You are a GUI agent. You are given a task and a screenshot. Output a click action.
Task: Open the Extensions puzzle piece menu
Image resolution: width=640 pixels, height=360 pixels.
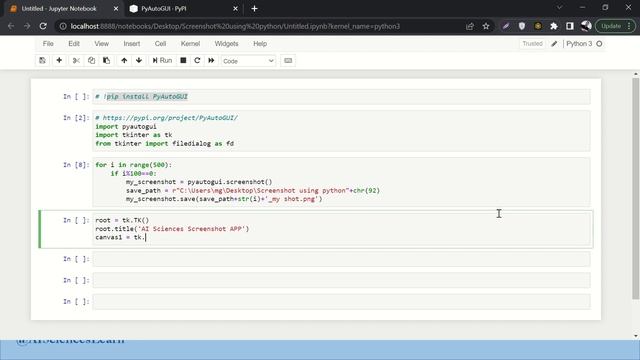coord(554,26)
